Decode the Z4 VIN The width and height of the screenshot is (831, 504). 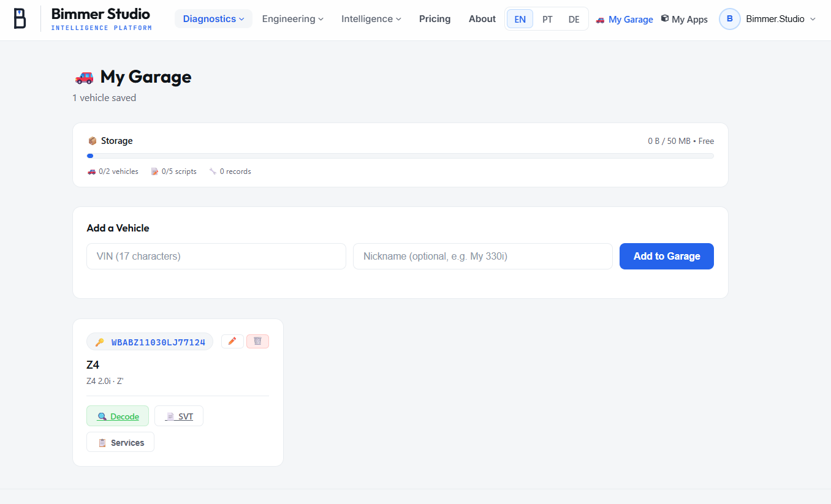click(118, 416)
